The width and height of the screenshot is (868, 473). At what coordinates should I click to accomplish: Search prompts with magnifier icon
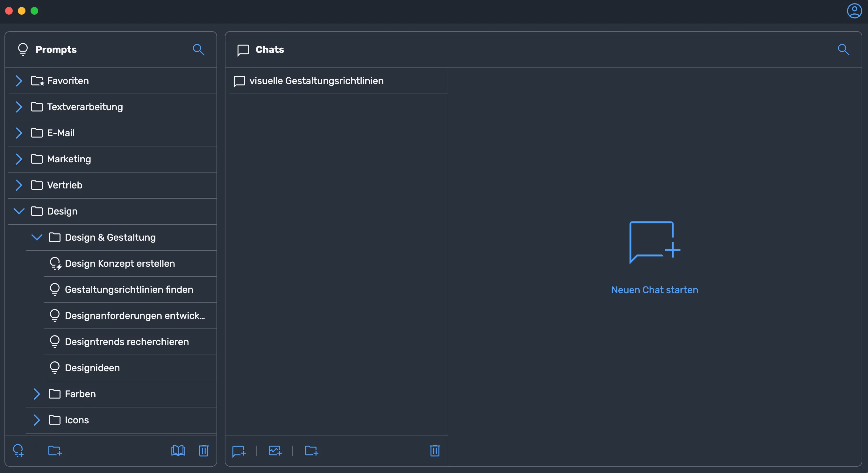(198, 50)
